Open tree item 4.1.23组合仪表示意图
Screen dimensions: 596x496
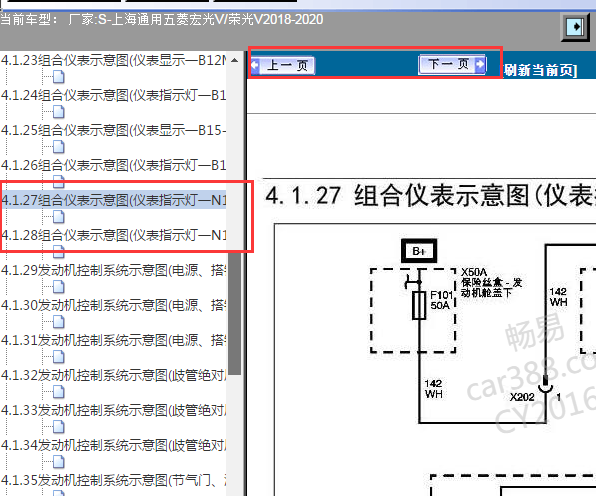pyautogui.click(x=113, y=60)
